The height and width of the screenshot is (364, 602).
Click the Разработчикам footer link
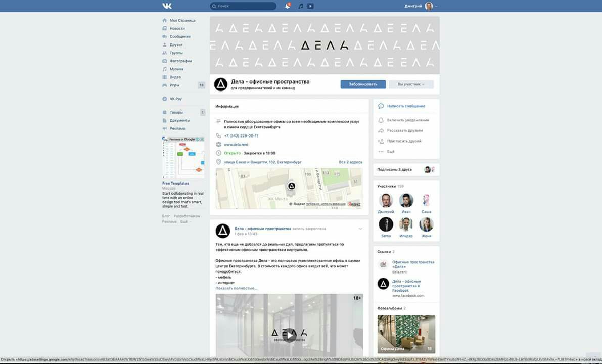click(187, 216)
